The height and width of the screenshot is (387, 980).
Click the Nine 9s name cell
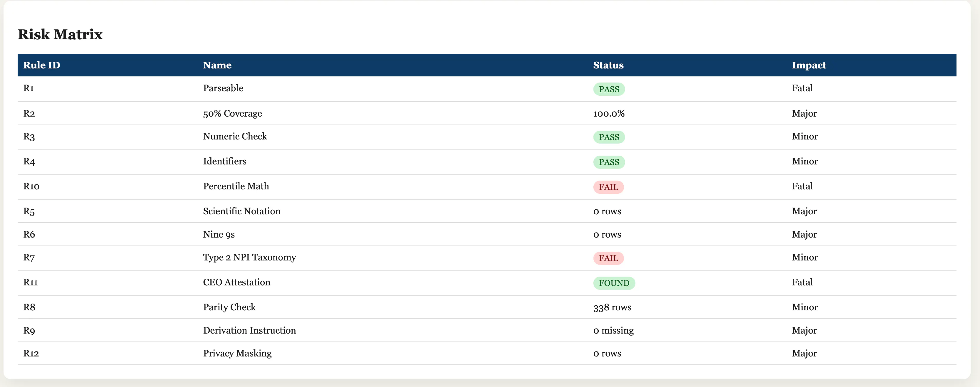[x=219, y=234]
